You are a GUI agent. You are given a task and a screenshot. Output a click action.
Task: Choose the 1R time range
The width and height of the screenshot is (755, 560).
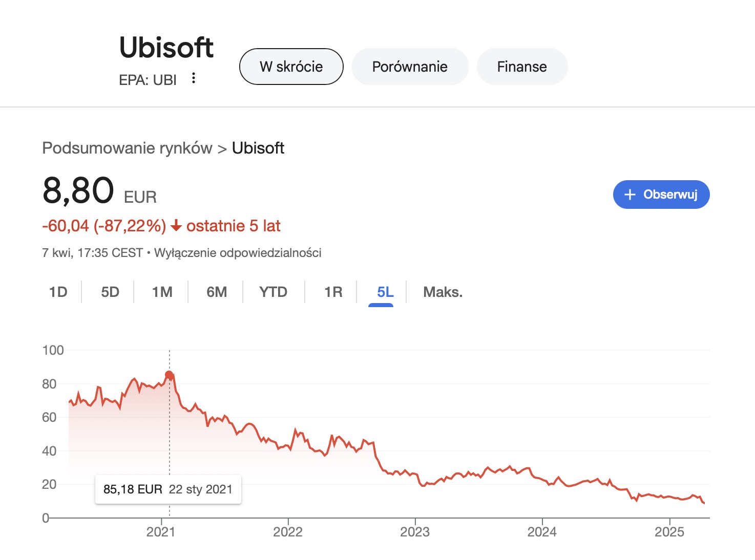tap(333, 292)
